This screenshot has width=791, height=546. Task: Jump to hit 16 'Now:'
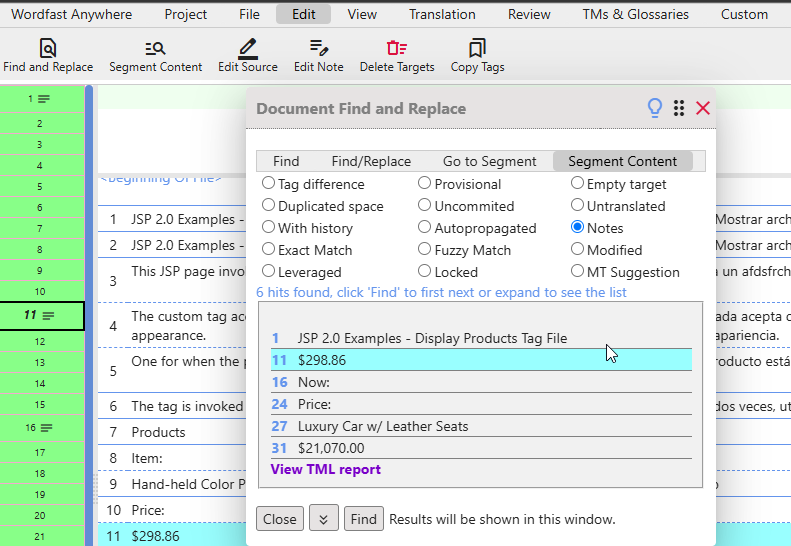[481, 382]
